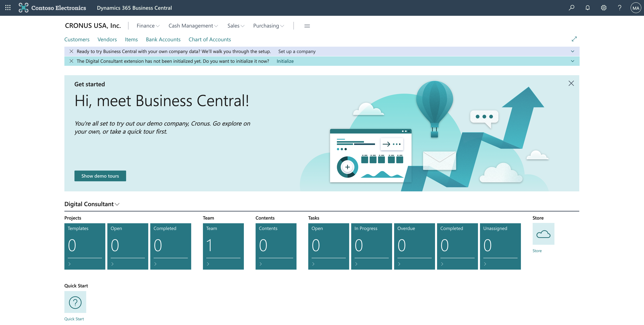Open the settings gear
The image size is (644, 325).
(x=604, y=8)
